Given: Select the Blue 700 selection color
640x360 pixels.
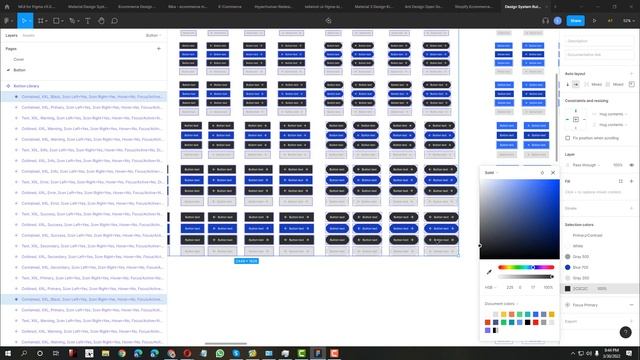Looking at the screenshot, I should (x=580, y=267).
